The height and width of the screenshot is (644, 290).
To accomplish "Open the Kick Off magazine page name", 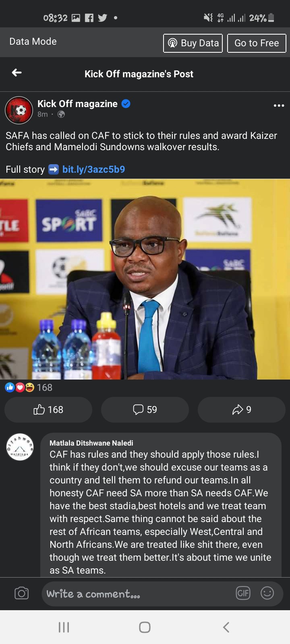I will pyautogui.click(x=77, y=104).
